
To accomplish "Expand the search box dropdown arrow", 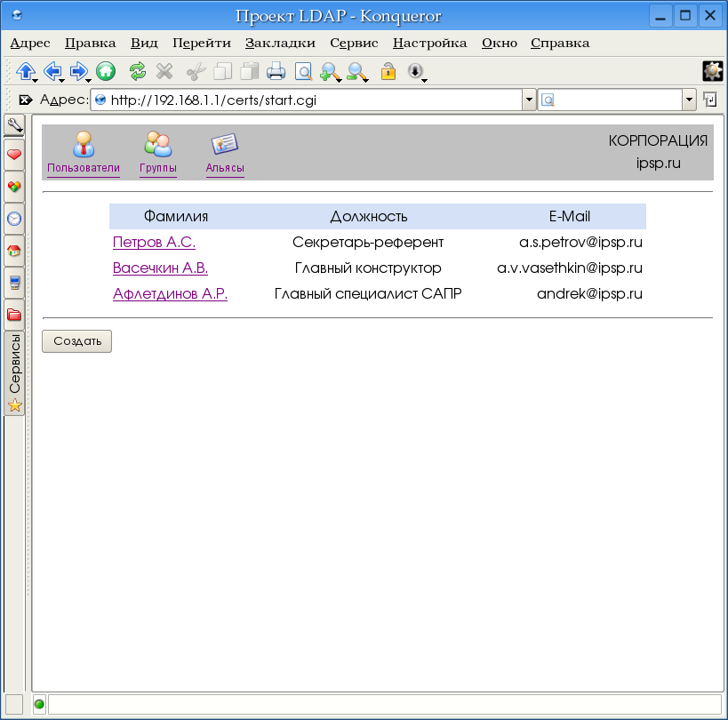I will [689, 100].
